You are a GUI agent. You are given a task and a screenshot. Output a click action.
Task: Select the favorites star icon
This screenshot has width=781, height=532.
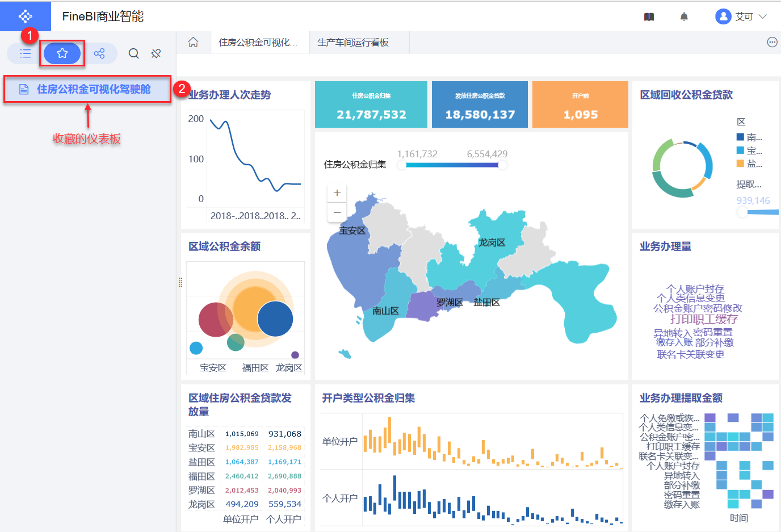click(x=62, y=53)
